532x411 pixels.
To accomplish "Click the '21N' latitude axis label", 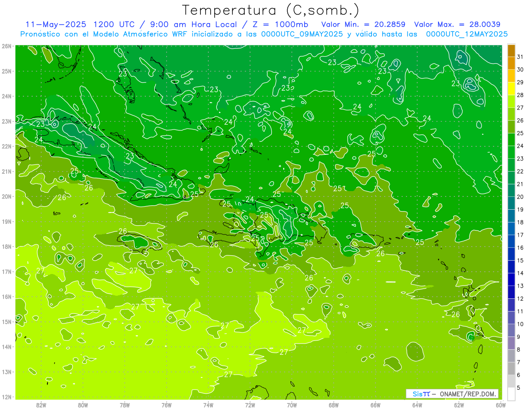I will tap(7, 172).
